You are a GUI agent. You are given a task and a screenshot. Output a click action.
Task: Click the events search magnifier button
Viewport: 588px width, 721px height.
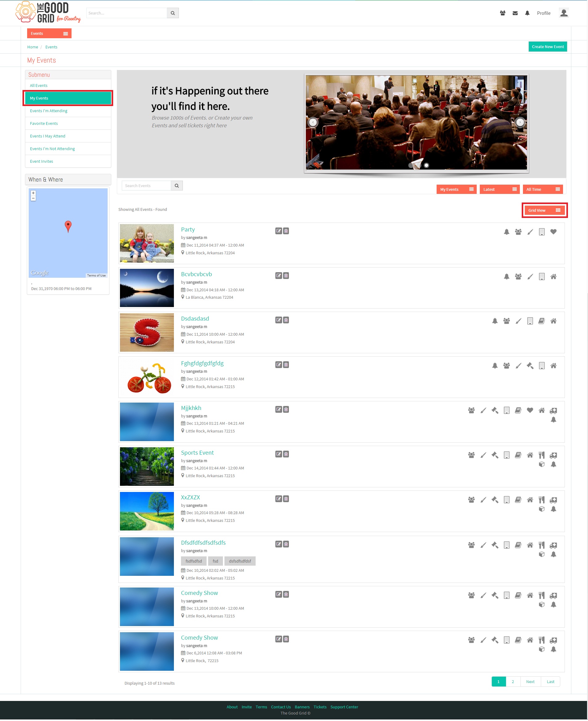click(176, 186)
